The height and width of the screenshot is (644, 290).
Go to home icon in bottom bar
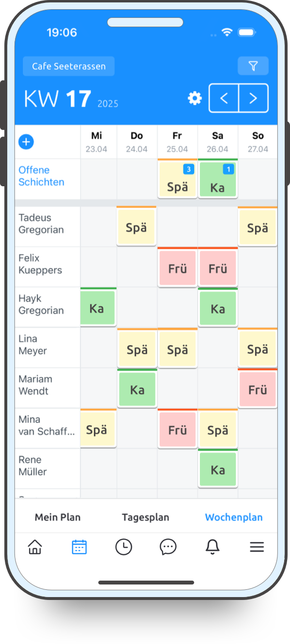point(35,547)
